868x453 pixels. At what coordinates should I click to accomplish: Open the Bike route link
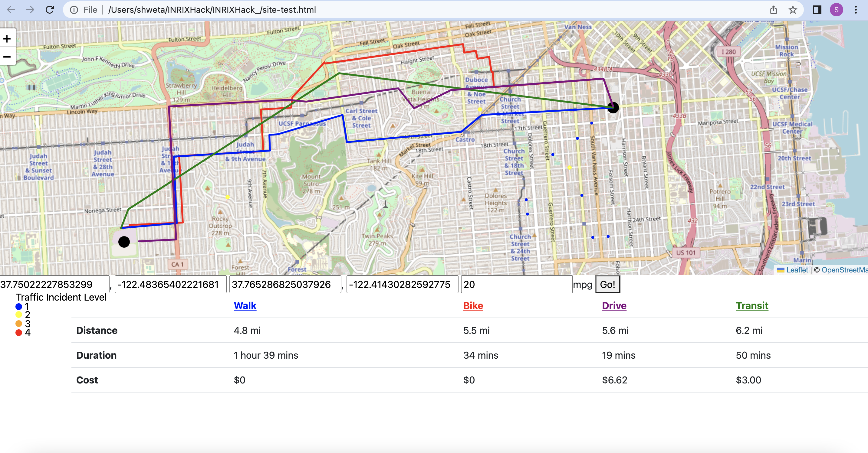(x=473, y=305)
